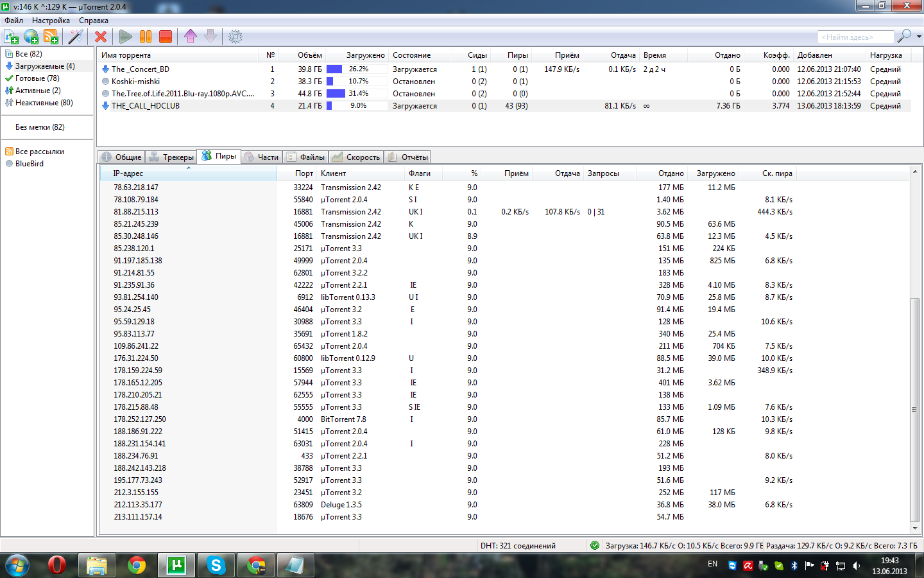Click peers list scroll-down arrow

(x=914, y=529)
